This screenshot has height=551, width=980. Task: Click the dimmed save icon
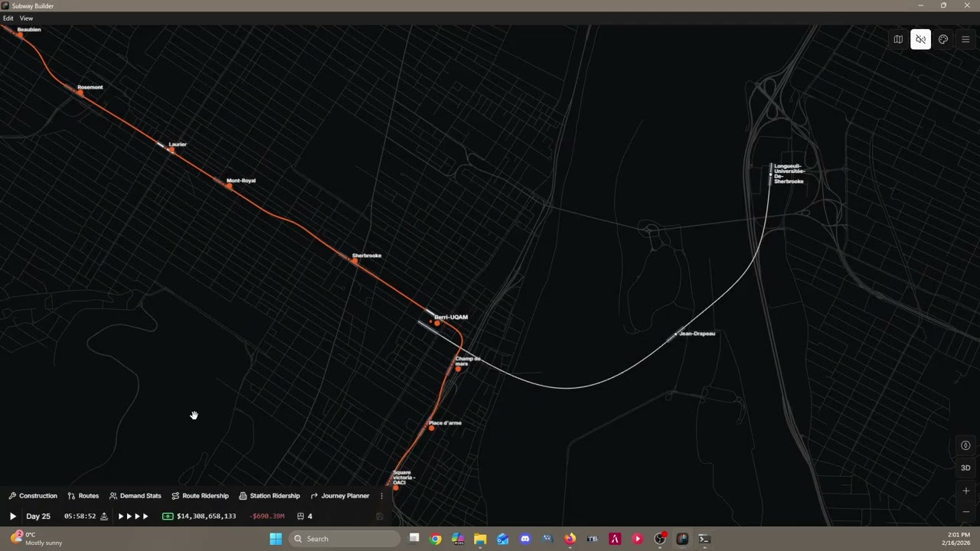[379, 517]
